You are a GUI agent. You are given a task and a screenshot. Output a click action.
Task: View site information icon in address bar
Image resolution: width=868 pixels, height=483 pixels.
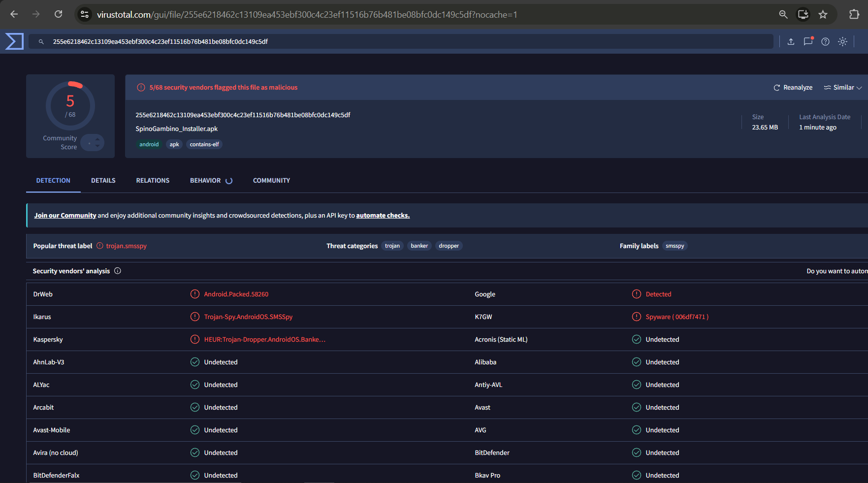[85, 15]
